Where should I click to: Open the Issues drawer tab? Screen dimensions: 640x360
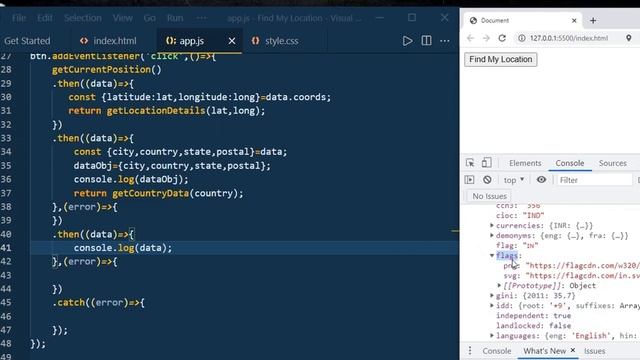click(x=594, y=351)
